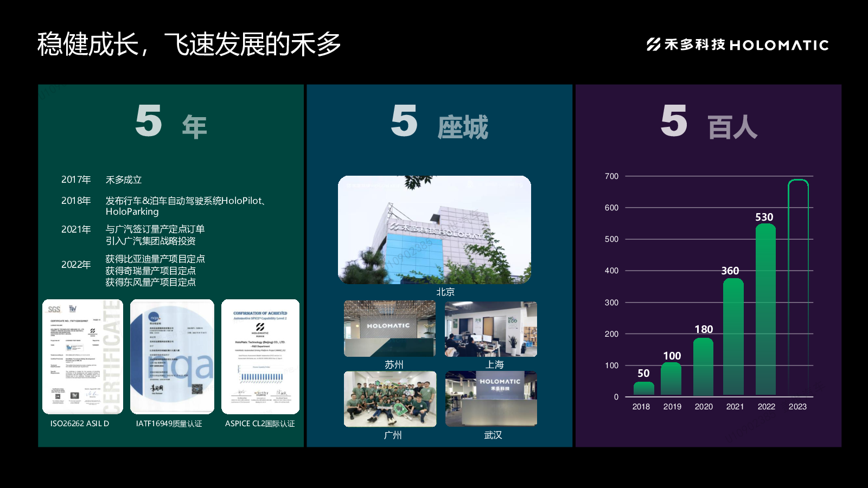The image size is (868, 488).
Task: Click the 2023 x-axis label
Action: [797, 407]
